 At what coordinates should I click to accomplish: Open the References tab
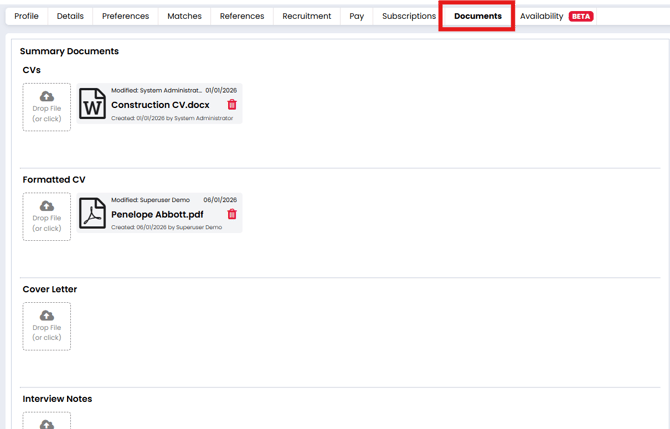[x=242, y=16]
